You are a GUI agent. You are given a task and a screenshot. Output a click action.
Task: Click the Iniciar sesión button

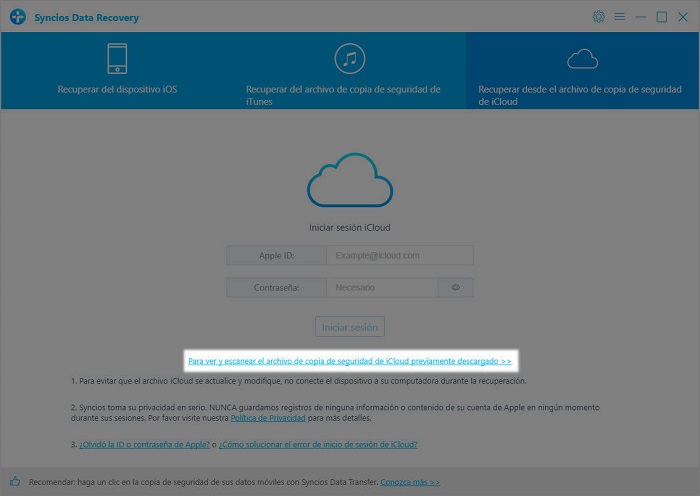point(350,327)
